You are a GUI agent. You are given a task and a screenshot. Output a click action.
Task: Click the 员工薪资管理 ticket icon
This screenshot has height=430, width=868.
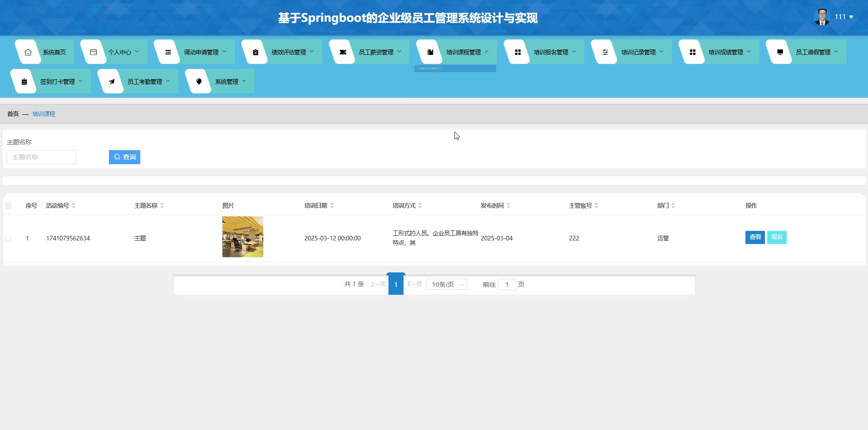pyautogui.click(x=343, y=52)
